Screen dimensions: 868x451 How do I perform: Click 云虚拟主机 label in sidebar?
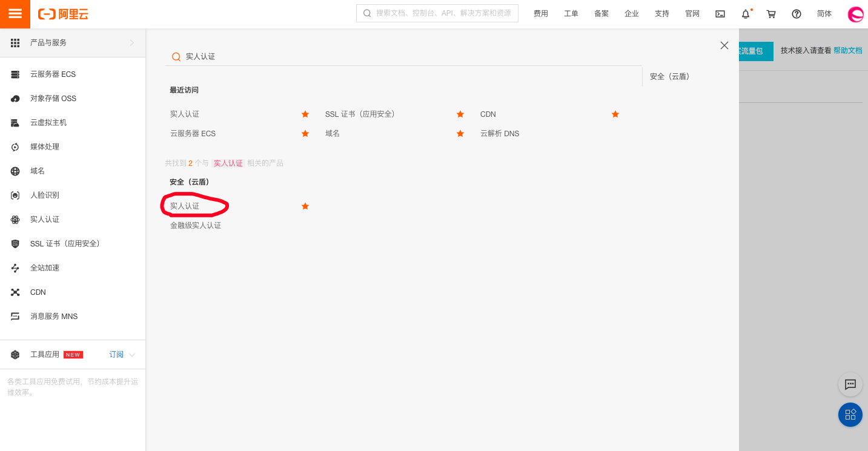(48, 123)
